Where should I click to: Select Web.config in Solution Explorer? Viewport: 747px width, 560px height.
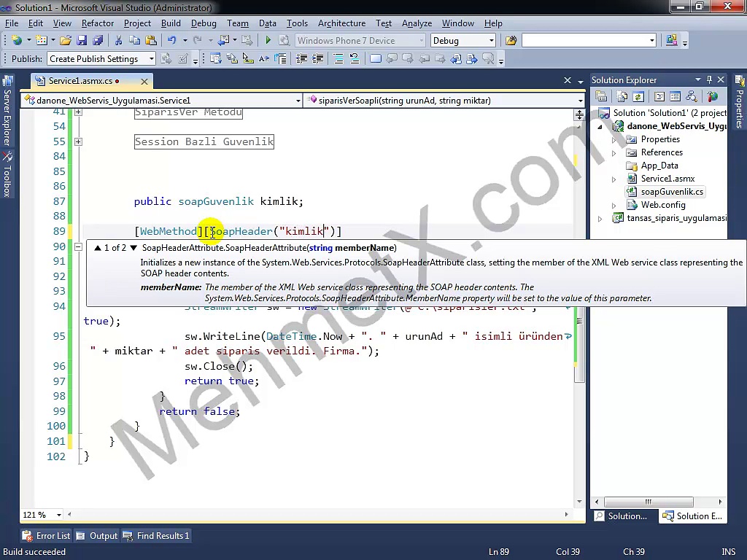662,205
